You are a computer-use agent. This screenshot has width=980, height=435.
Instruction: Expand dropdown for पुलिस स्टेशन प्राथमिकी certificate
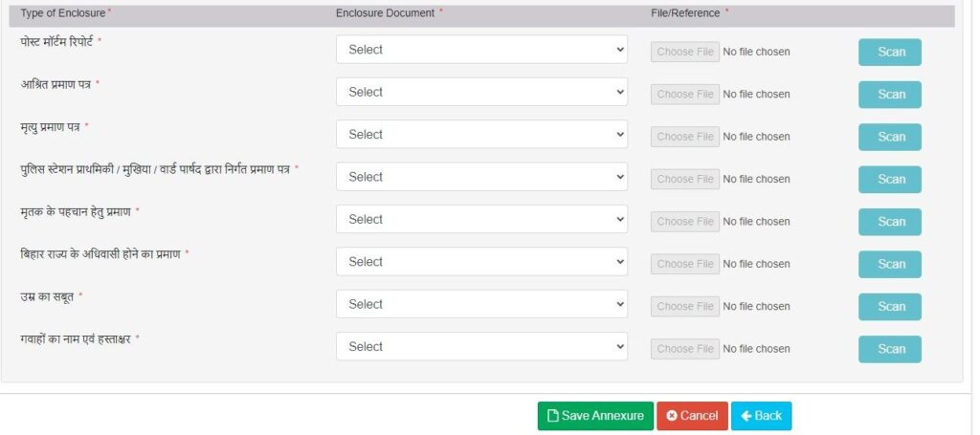pyautogui.click(x=481, y=177)
